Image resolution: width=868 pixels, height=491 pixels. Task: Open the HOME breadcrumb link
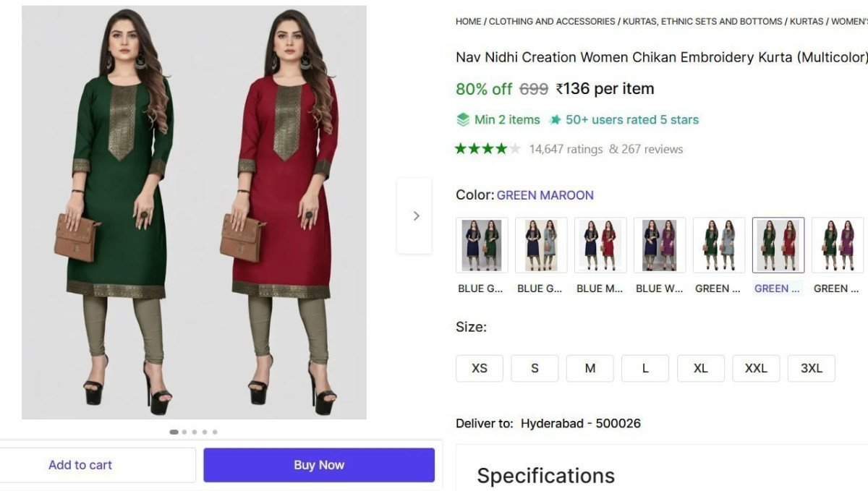(468, 22)
